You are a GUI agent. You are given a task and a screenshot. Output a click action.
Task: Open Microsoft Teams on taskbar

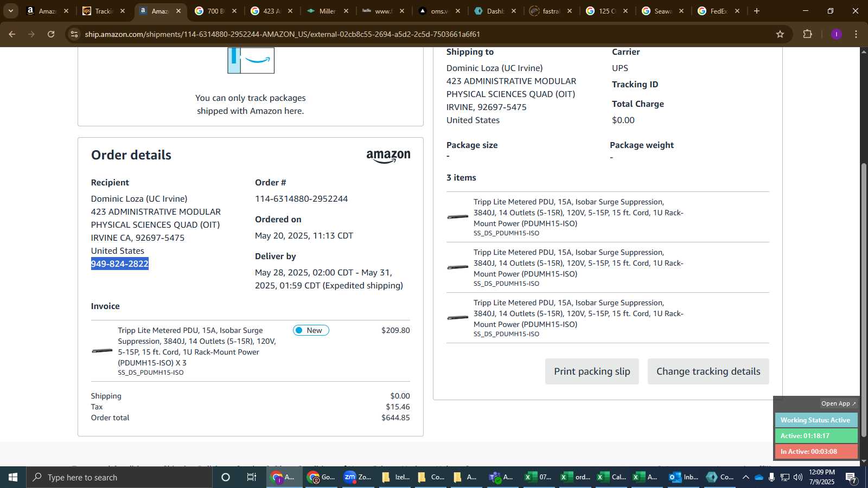tap(501, 477)
